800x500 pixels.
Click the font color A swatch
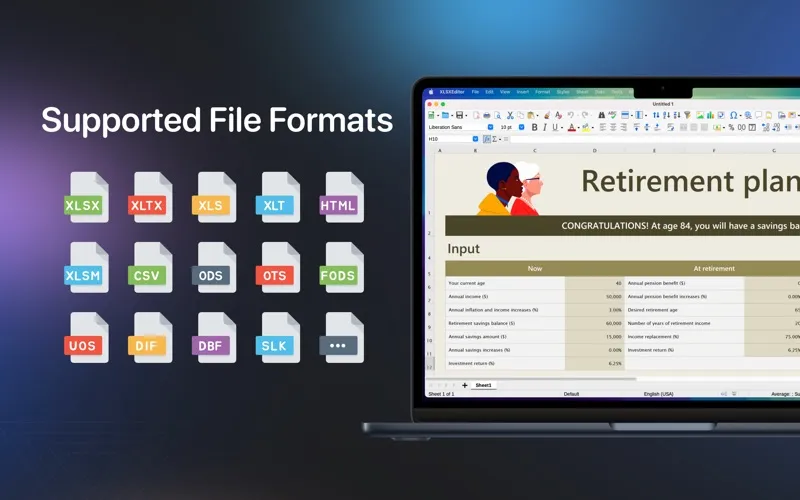pos(572,127)
